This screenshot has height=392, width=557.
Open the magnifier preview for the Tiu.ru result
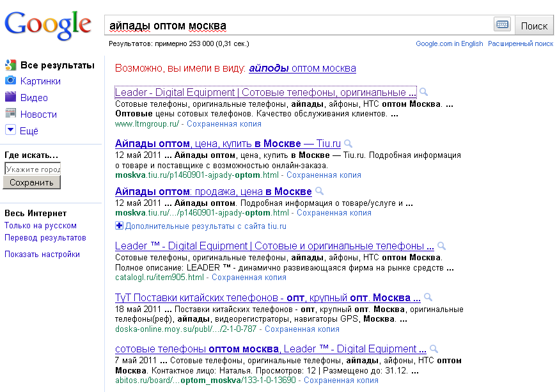347,143
